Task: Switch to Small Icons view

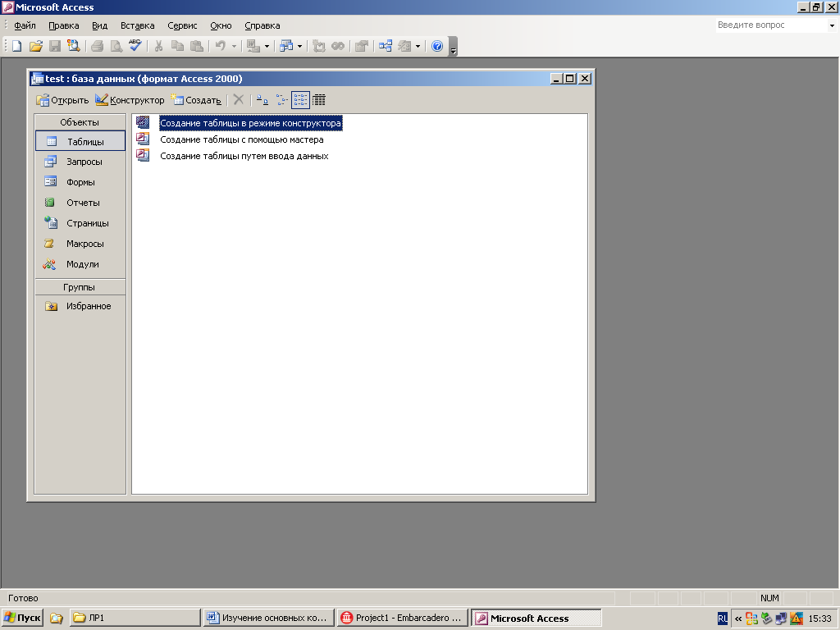Action: point(281,99)
